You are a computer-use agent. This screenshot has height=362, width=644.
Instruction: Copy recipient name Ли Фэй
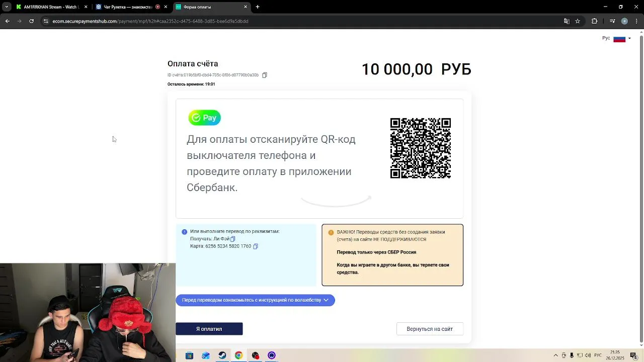232,239
